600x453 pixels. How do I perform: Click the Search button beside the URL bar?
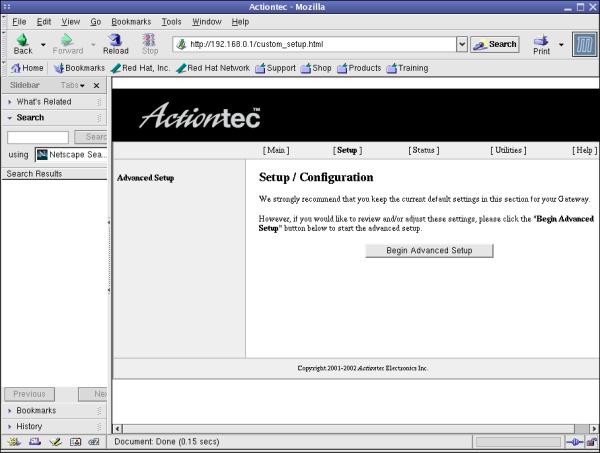pos(495,44)
